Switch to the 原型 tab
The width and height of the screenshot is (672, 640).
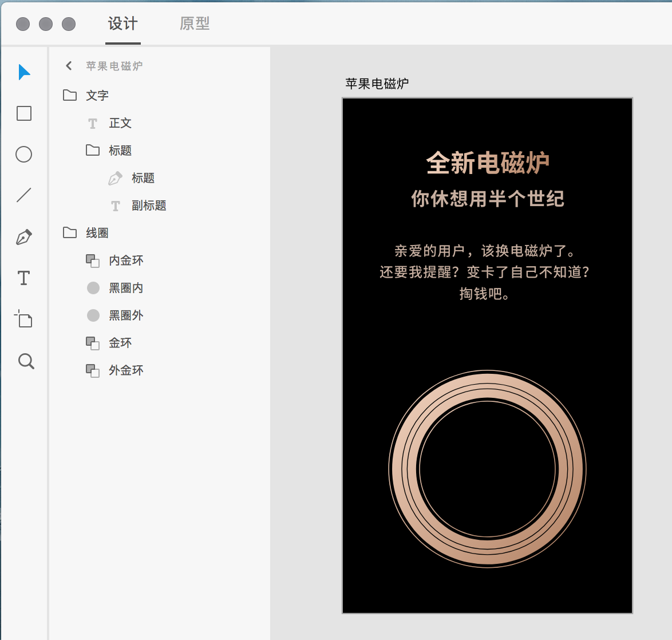tap(195, 23)
